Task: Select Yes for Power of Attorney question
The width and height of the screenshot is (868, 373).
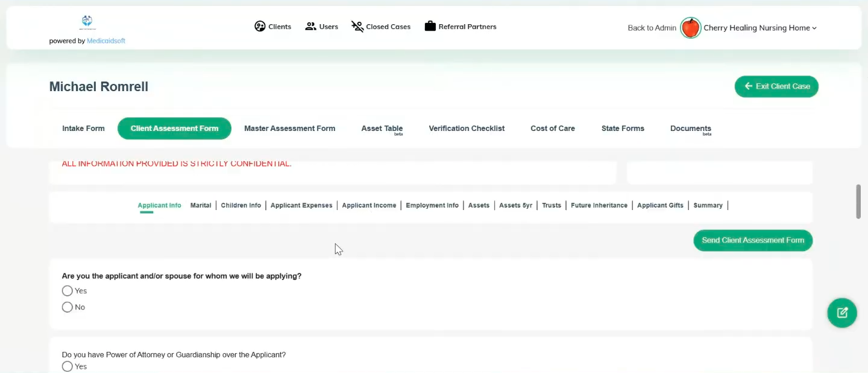Action: pyautogui.click(x=67, y=366)
